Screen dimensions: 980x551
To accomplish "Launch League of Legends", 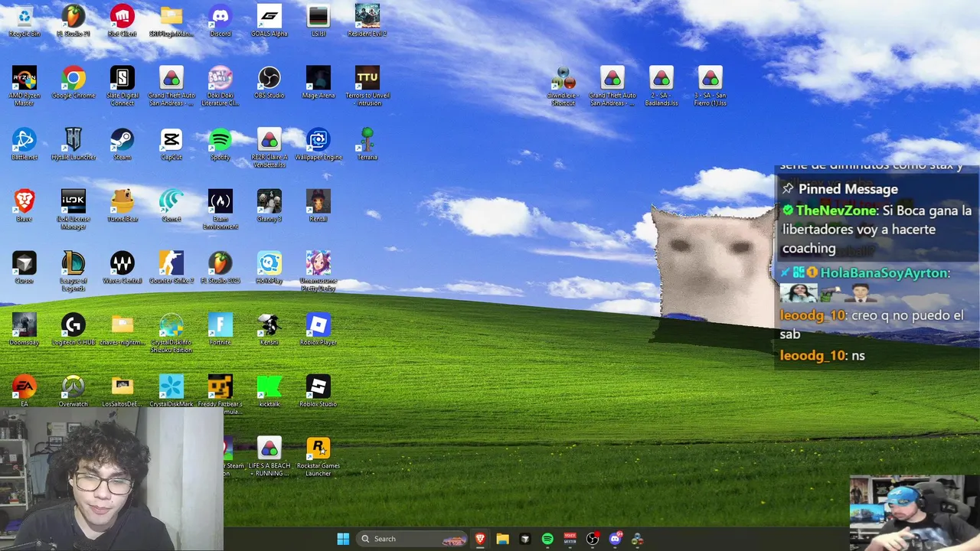I will (73, 272).
